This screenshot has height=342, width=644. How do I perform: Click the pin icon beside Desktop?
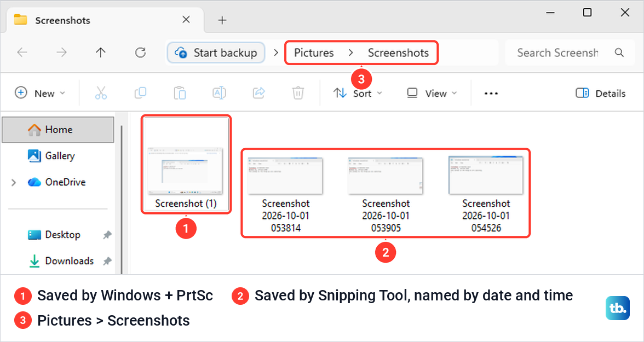107,235
